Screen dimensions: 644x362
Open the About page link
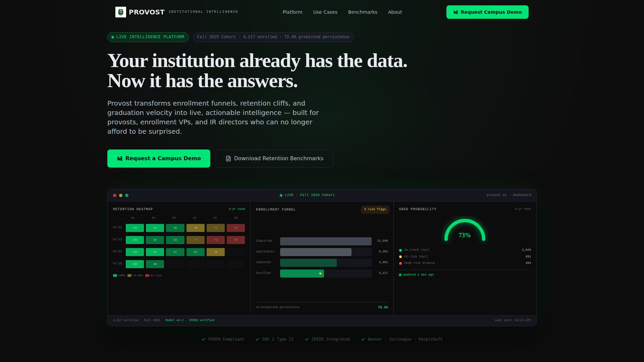click(x=395, y=12)
